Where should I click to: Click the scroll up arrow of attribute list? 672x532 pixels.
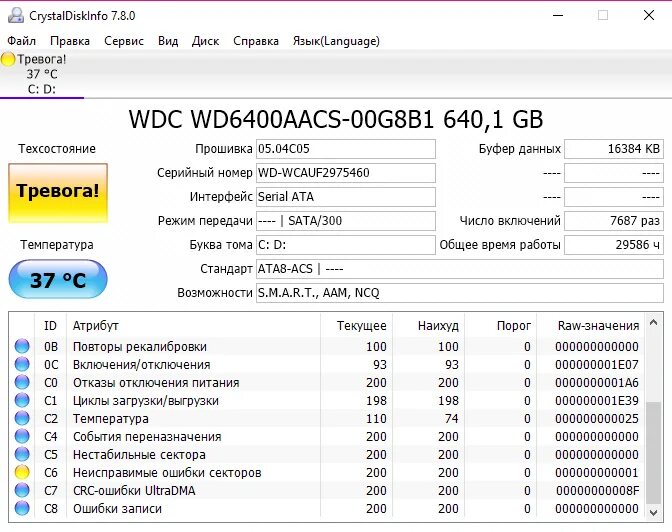click(654, 322)
